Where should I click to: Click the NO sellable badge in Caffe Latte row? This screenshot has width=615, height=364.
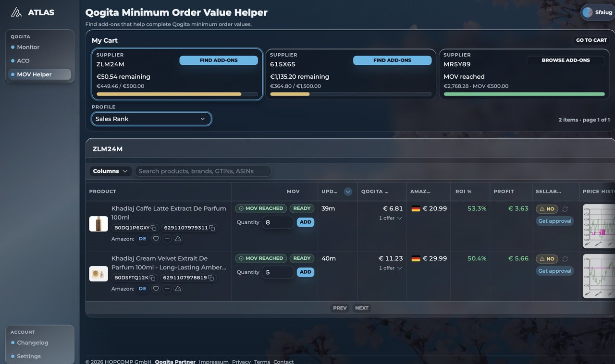pos(547,209)
